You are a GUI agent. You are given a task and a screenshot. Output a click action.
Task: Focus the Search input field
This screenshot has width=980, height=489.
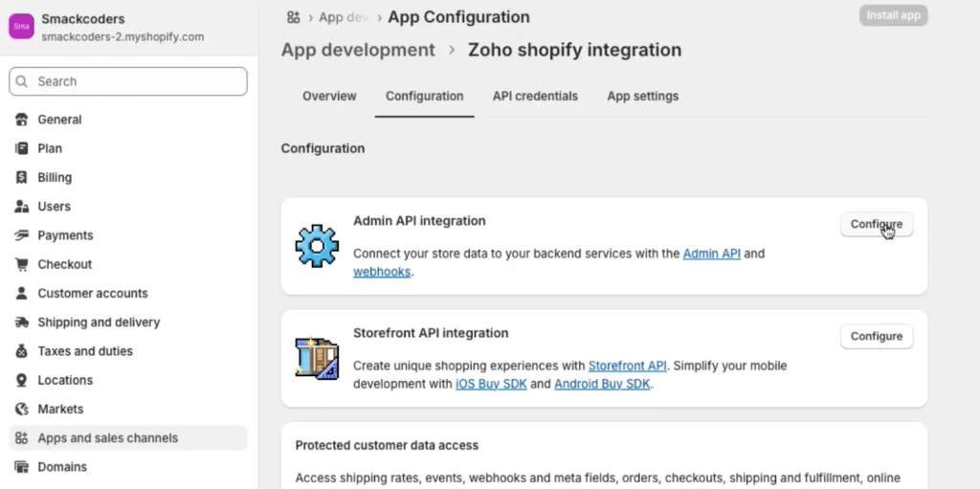point(128,81)
